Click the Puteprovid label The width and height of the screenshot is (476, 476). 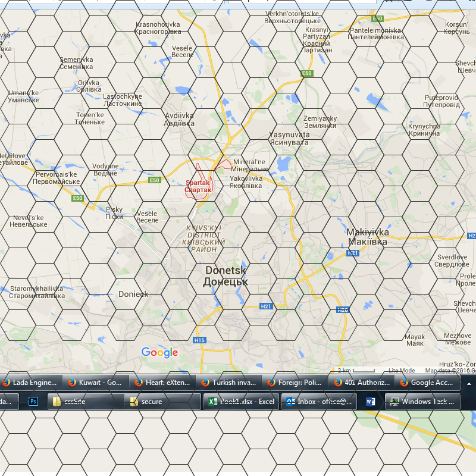coord(441,101)
